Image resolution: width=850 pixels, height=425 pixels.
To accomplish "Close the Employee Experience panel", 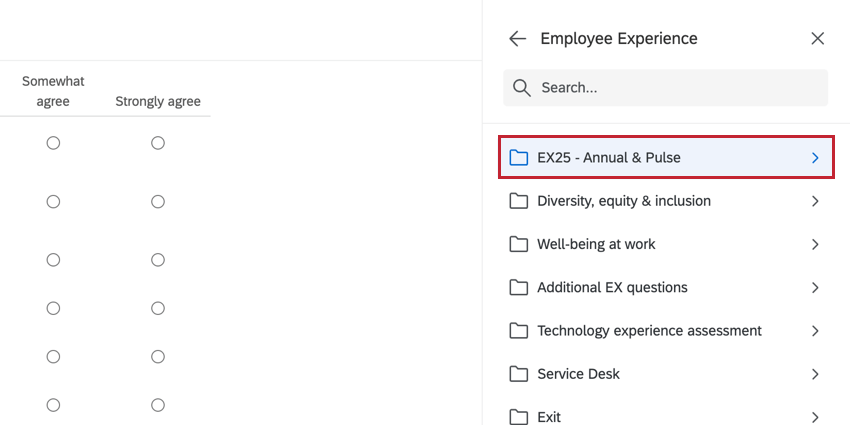I will 817,39.
